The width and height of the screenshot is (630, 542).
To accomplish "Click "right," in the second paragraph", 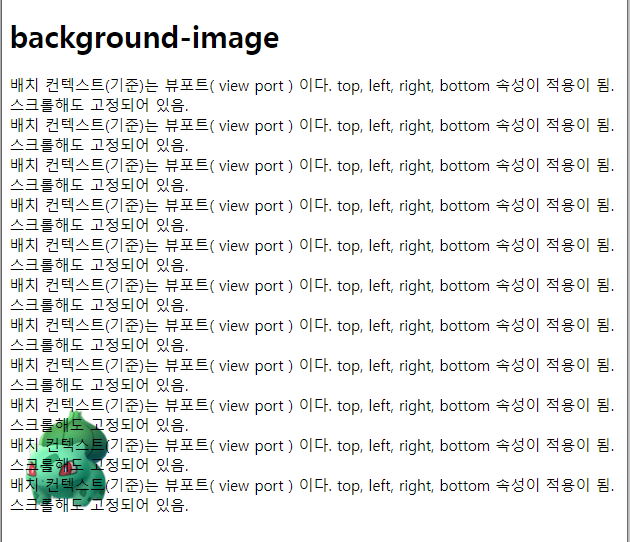I will [416, 126].
